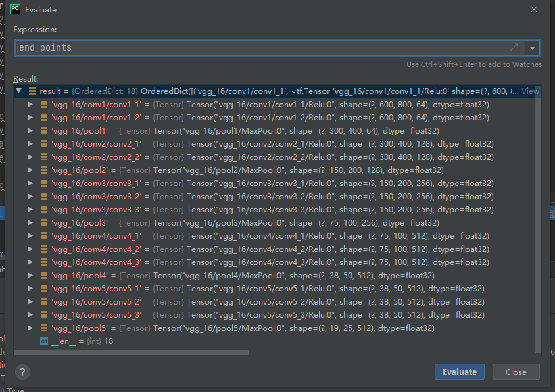The height and width of the screenshot is (392, 555).
Task: Click the PyCharm icon in the title bar
Action: click(15, 9)
